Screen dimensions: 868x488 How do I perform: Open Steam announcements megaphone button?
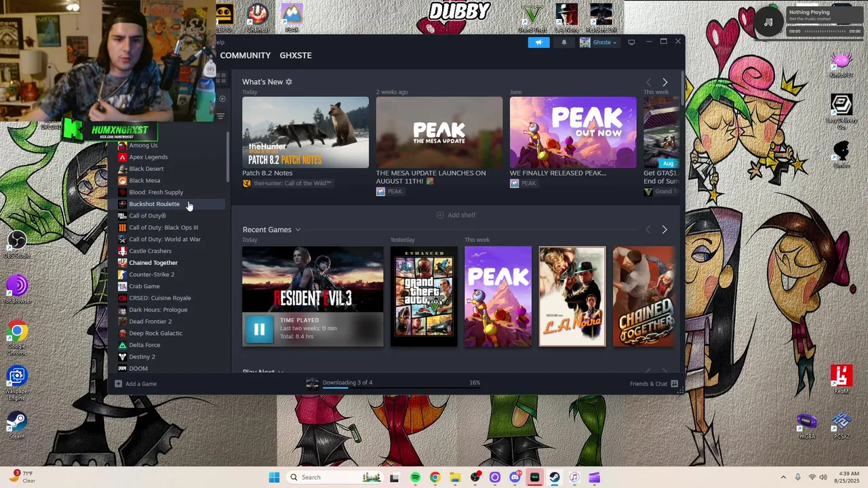538,42
